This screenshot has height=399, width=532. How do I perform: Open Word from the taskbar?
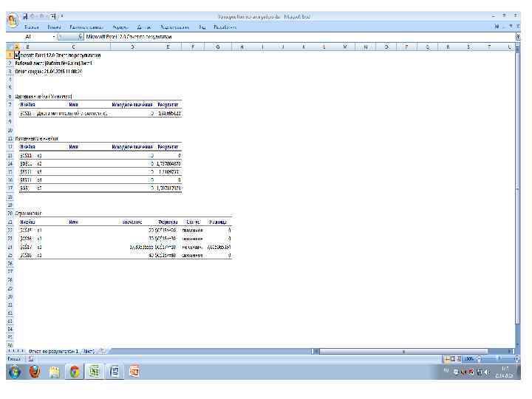(x=115, y=372)
